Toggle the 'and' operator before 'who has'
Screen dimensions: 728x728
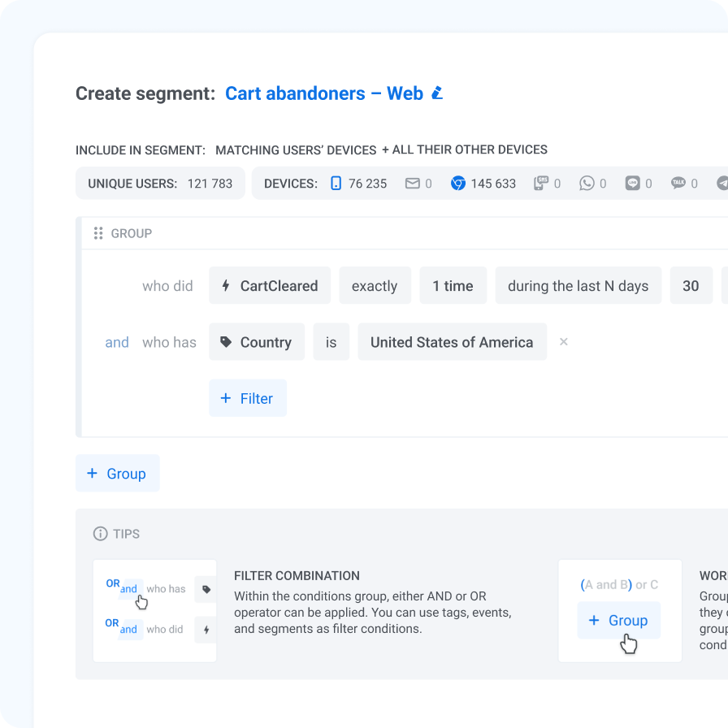click(x=117, y=342)
